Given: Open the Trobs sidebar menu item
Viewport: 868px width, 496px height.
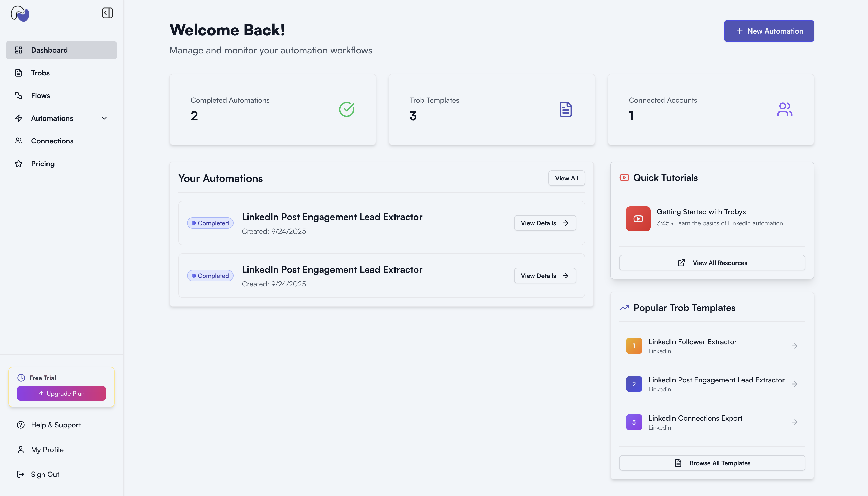Looking at the screenshot, I should pyautogui.click(x=40, y=73).
